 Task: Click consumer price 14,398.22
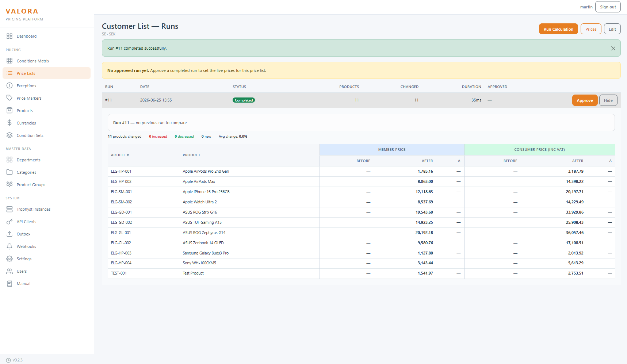[x=575, y=181]
